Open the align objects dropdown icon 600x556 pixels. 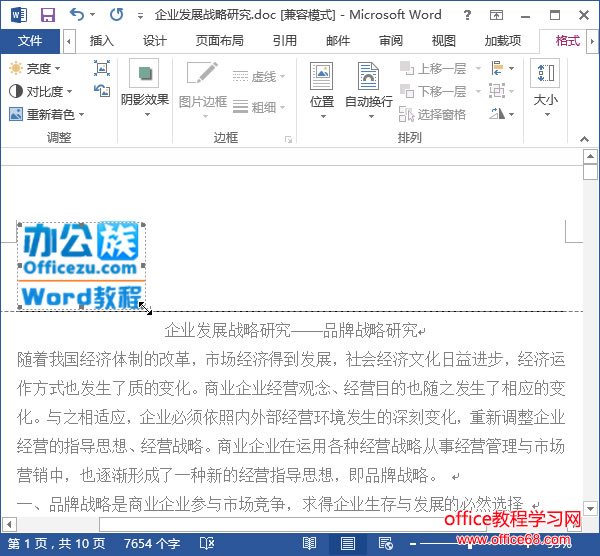pyautogui.click(x=502, y=68)
